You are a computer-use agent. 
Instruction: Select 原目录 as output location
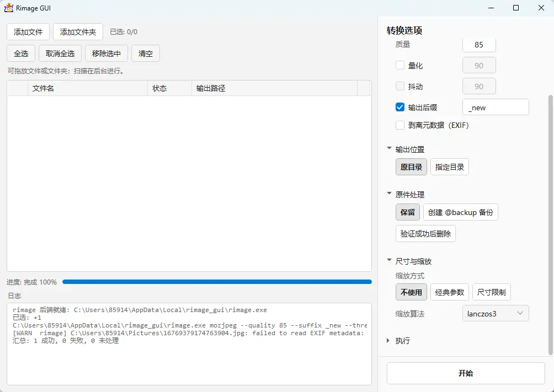(411, 167)
